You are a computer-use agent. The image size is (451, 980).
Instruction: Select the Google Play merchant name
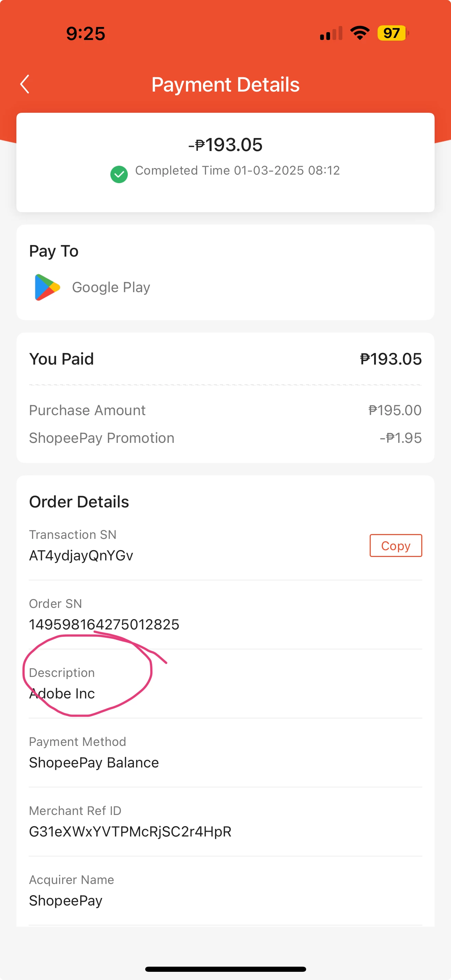coord(111,287)
